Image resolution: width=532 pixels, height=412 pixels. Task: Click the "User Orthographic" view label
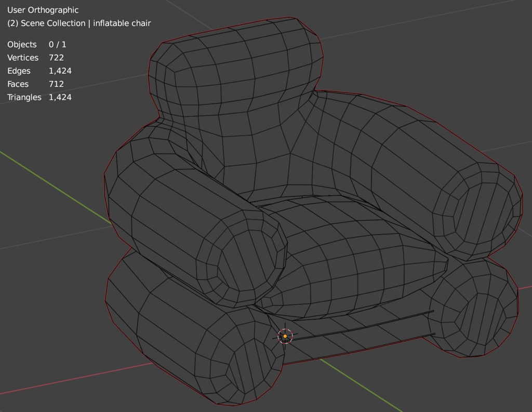click(43, 10)
